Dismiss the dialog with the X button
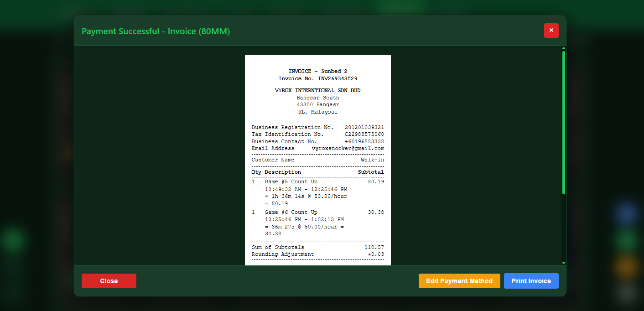Screen dimensions: 644x311 tap(551, 31)
